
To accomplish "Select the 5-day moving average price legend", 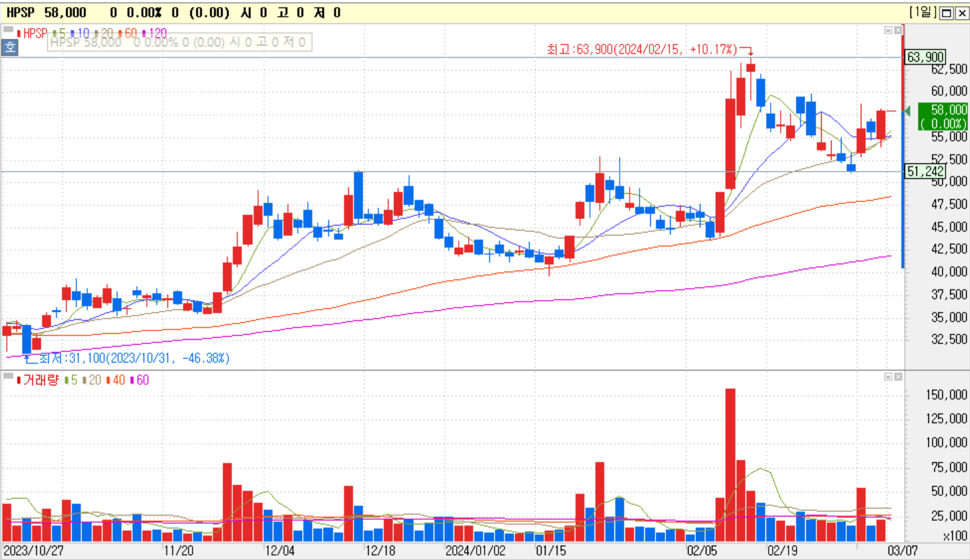I will 60,33.
